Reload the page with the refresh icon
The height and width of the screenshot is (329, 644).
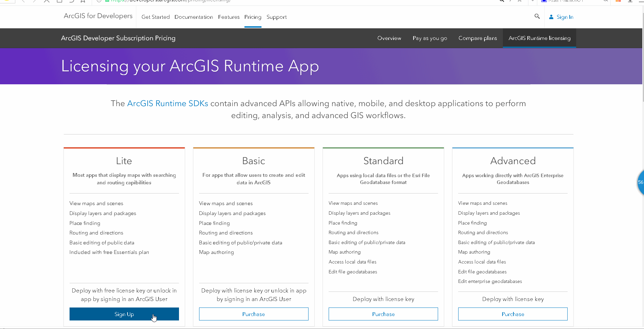71,2
